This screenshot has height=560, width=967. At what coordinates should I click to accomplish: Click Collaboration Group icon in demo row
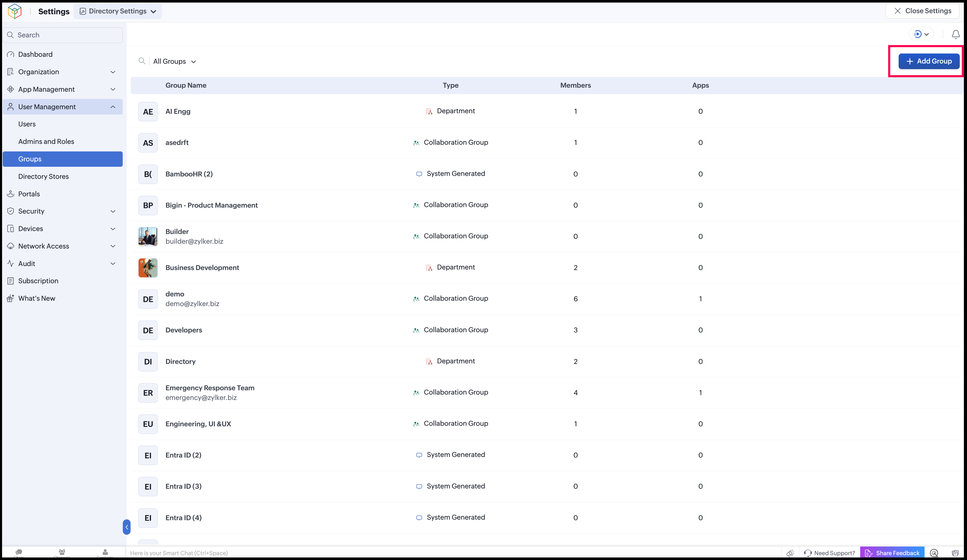416,299
